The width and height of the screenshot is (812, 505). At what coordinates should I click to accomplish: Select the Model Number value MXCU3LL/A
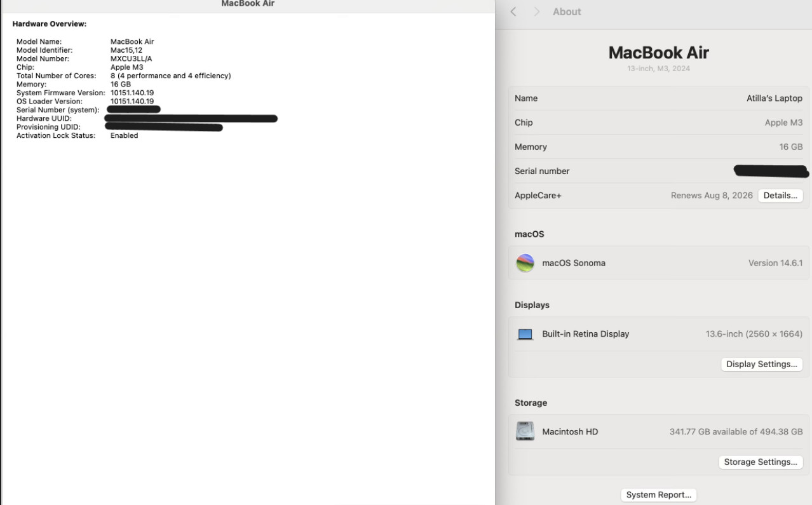point(131,58)
